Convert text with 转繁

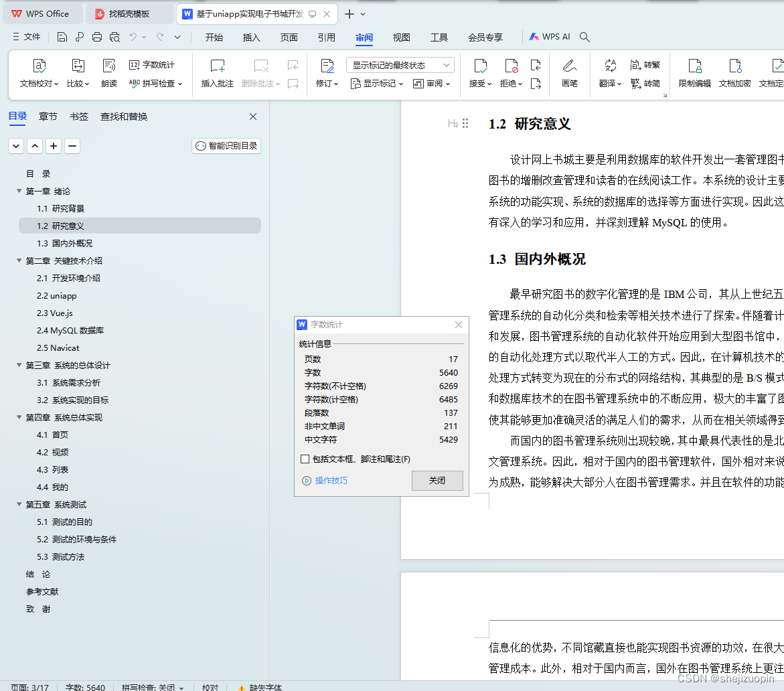(x=645, y=65)
